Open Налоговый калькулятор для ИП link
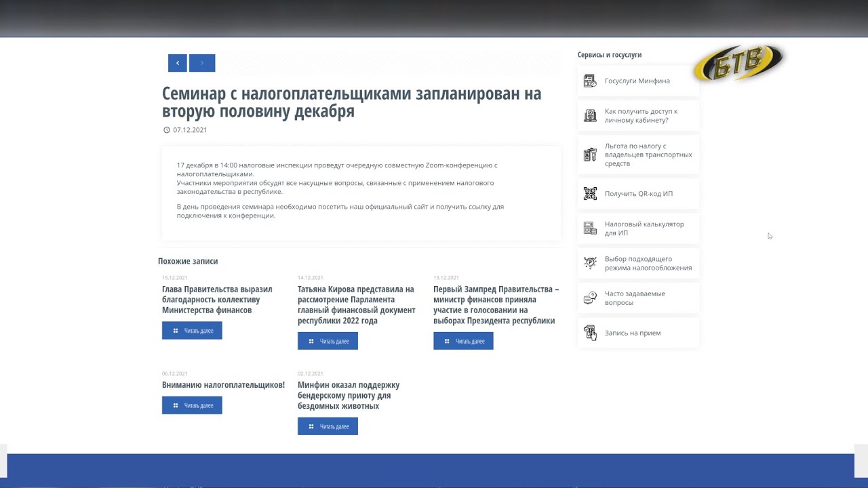 [644, 228]
